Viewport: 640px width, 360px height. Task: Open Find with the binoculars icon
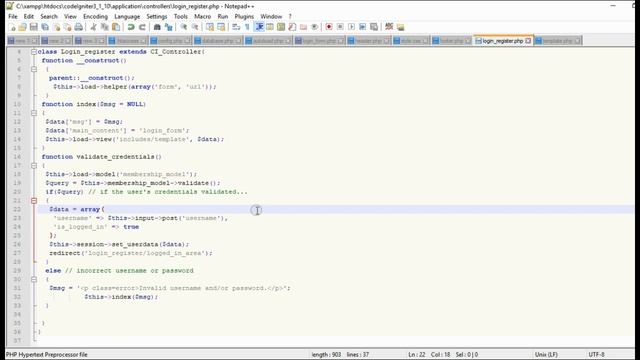click(x=157, y=27)
